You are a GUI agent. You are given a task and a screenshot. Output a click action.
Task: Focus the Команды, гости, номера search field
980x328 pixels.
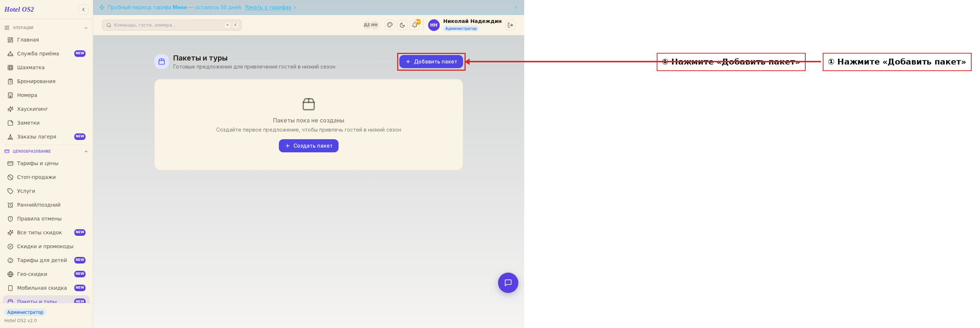171,25
